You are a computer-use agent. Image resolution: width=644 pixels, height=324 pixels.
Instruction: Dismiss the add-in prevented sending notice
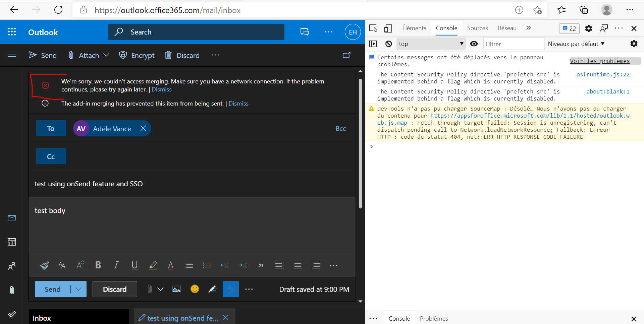tap(238, 104)
